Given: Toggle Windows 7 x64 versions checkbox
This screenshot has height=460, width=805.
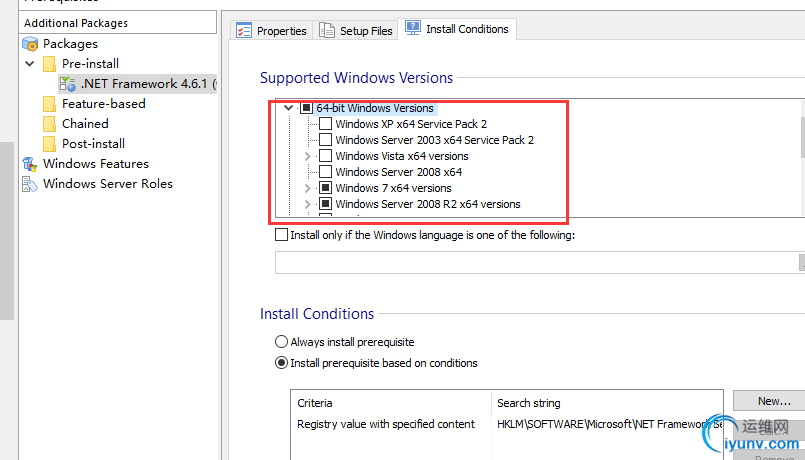Looking at the screenshot, I should (x=325, y=188).
